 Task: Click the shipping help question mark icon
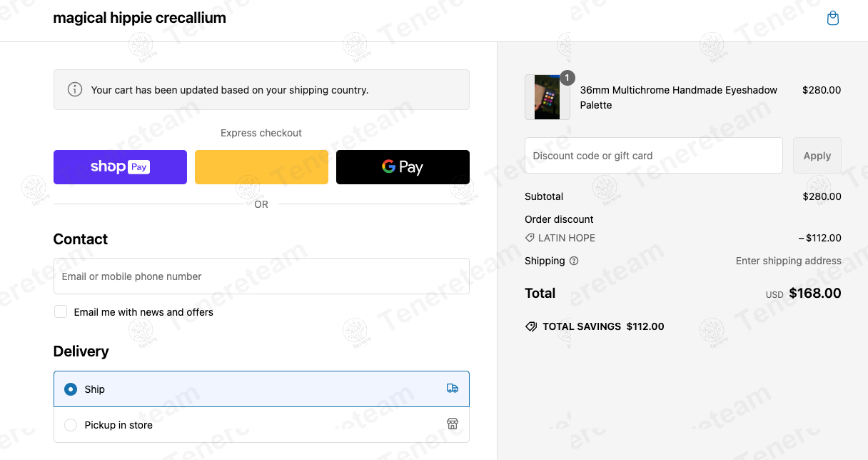pos(574,261)
